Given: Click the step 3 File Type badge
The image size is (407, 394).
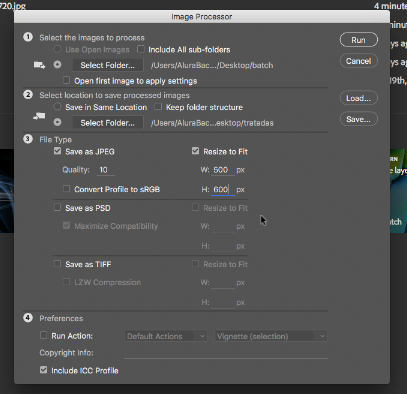Looking at the screenshot, I should coord(28,139).
